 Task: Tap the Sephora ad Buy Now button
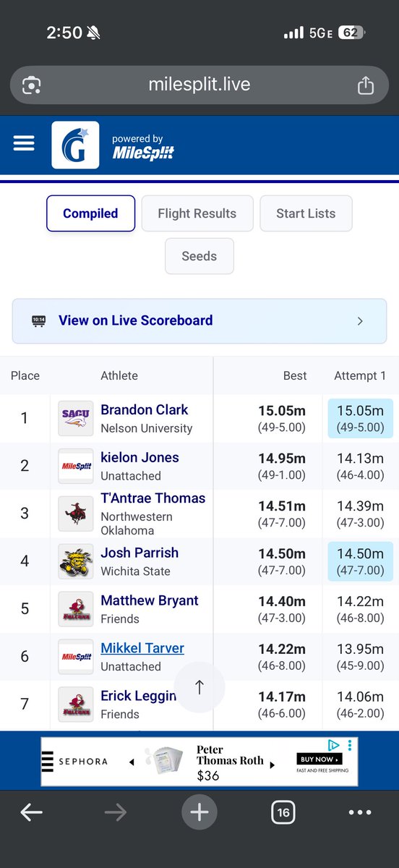[x=319, y=759]
